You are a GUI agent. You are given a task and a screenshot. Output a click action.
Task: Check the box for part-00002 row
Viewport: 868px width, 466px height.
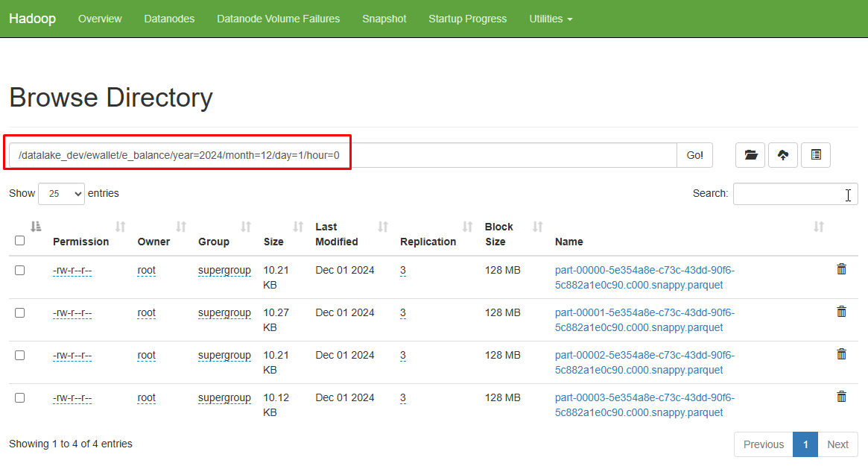pyautogui.click(x=20, y=355)
